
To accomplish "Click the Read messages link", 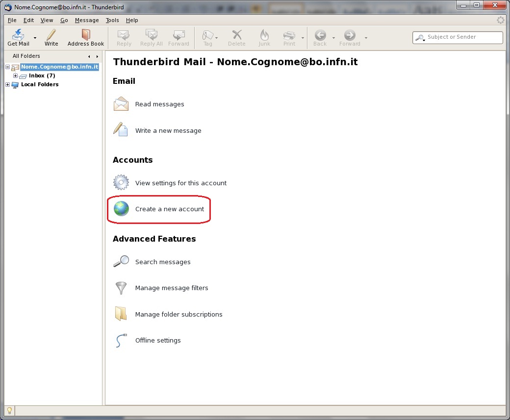I will pos(159,104).
